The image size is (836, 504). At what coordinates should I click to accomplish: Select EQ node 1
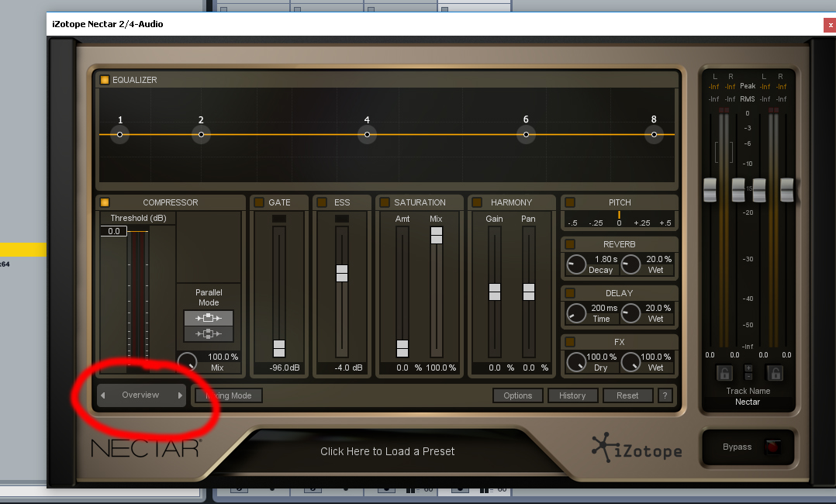pos(120,134)
